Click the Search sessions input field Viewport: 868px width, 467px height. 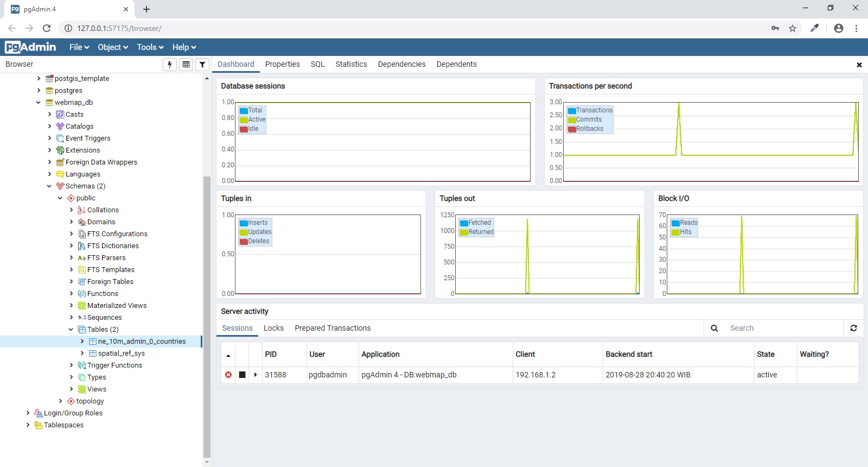(783, 328)
